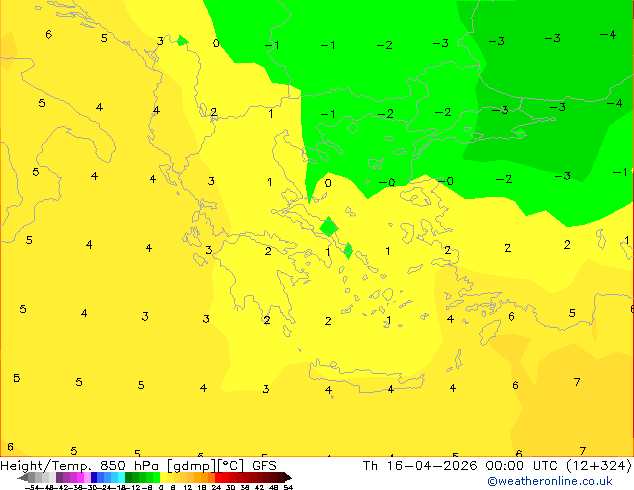Select the "[gdmp]" unit label
Screen dimensions: 634x490
191,466
